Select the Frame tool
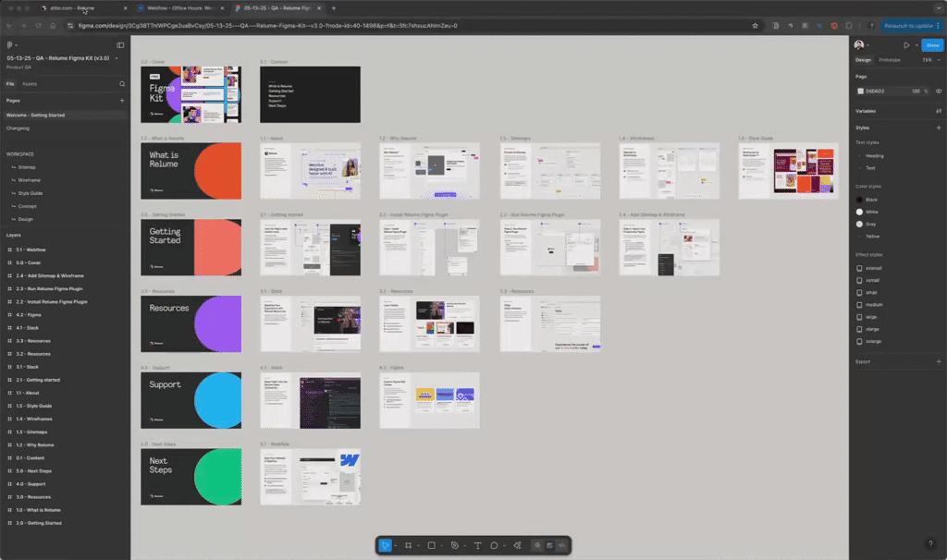Image resolution: width=947 pixels, height=560 pixels. coord(408,546)
